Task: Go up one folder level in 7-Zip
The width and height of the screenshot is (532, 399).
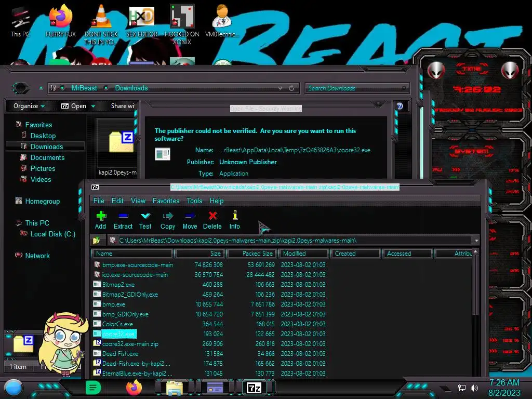Action: click(97, 241)
